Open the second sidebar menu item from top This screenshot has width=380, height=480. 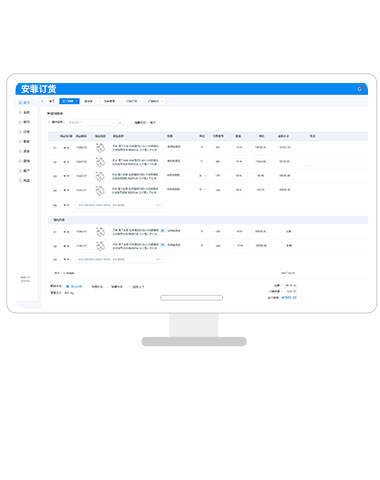click(24, 112)
